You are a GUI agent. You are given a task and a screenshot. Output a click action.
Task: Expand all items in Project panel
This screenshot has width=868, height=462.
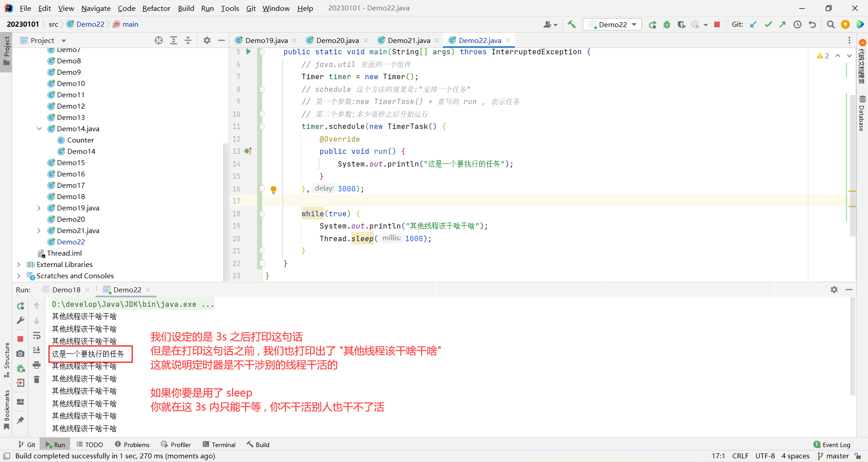174,40
